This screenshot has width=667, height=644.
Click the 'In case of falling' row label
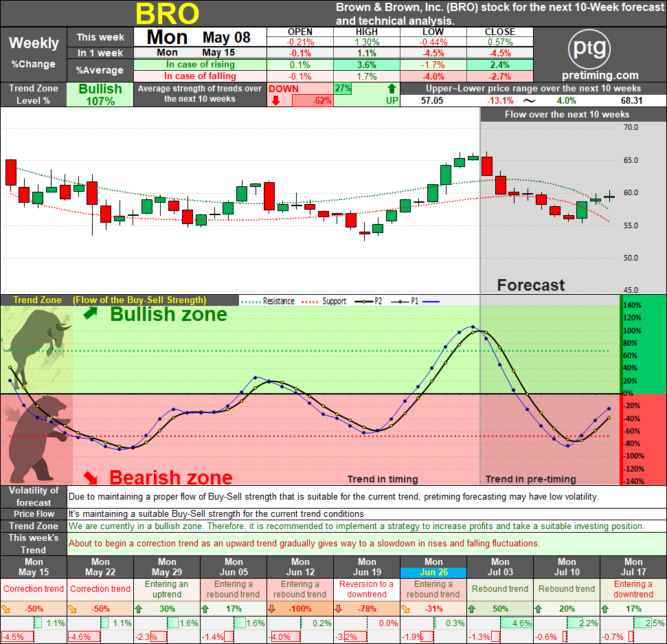click(200, 76)
